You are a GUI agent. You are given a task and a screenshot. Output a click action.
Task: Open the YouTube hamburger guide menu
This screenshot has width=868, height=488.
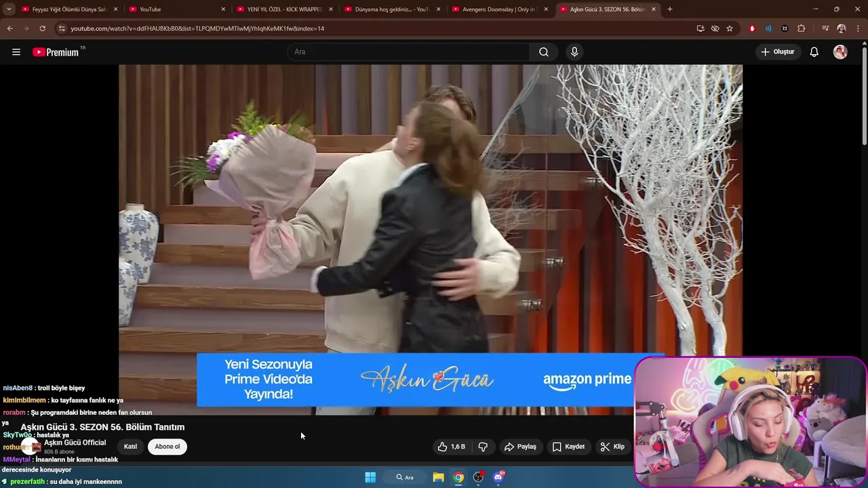[x=16, y=52]
